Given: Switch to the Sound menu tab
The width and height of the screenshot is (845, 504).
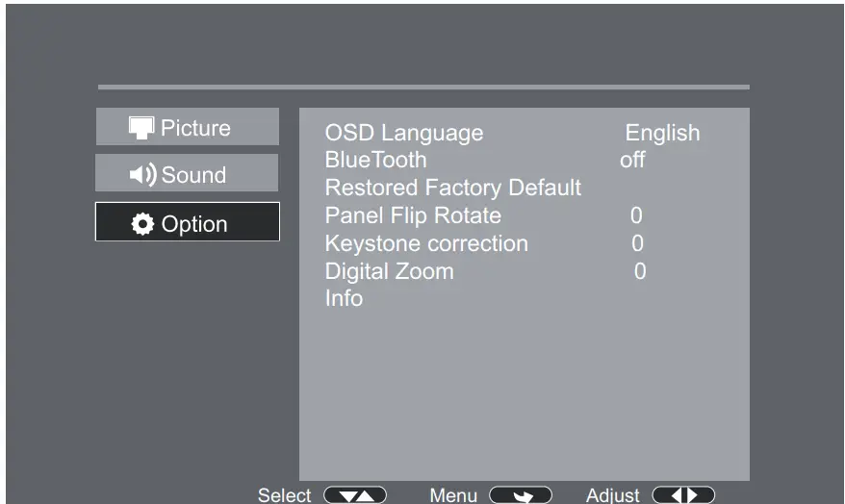Looking at the screenshot, I should pyautogui.click(x=187, y=173).
